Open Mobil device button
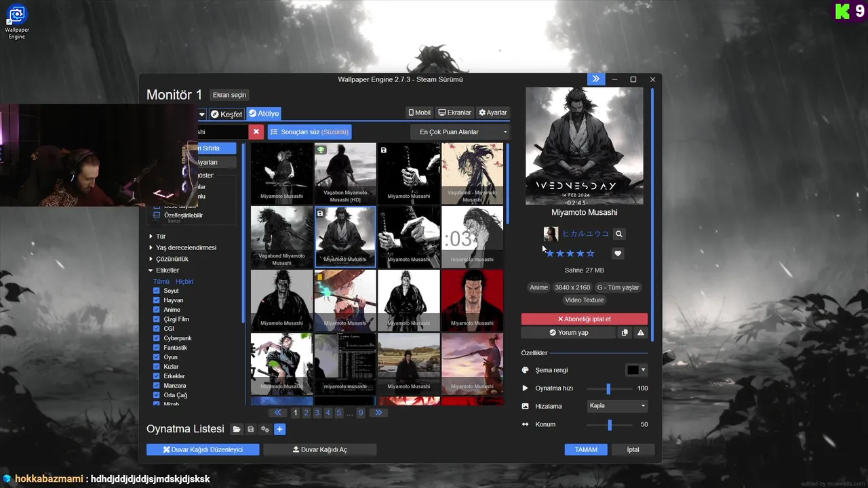 (419, 113)
